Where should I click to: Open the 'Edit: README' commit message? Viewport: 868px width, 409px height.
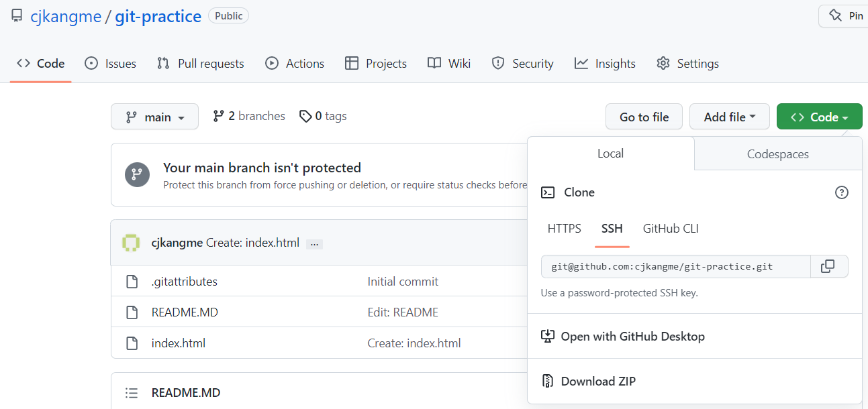[x=403, y=312]
